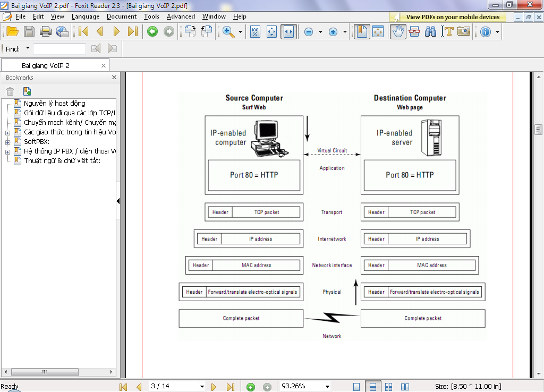The height and width of the screenshot is (392, 544).
Task: Open the Document menu
Action: (121, 16)
